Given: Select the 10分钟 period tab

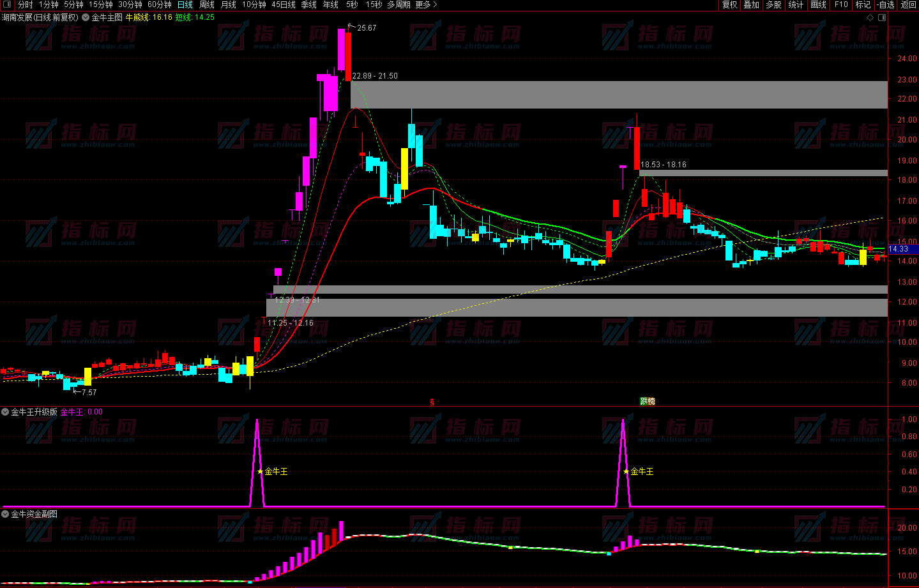Looking at the screenshot, I should [254, 4].
